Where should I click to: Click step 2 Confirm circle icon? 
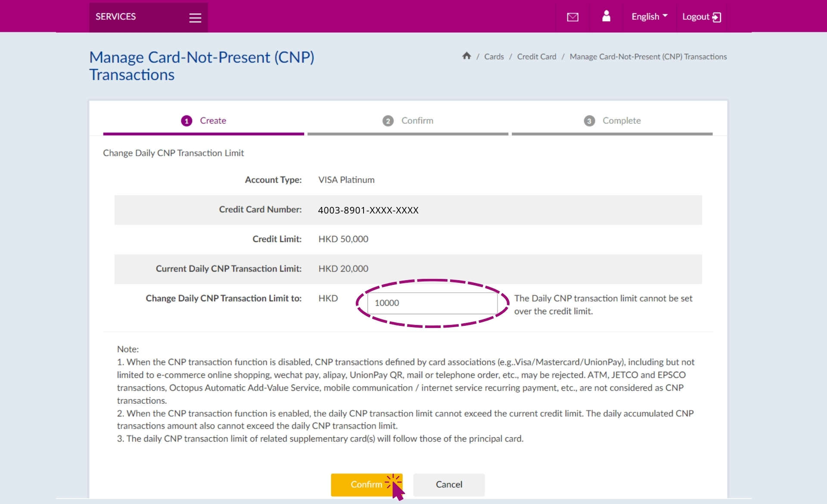pyautogui.click(x=388, y=121)
